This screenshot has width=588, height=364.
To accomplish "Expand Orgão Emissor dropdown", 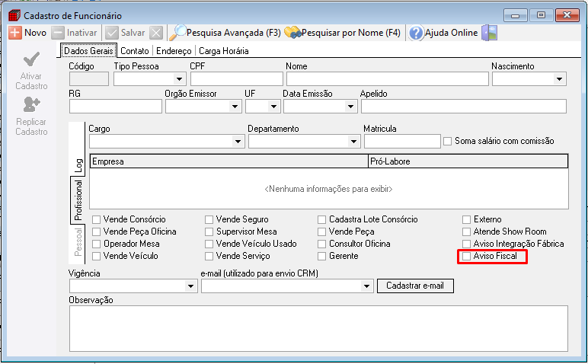I will [235, 107].
